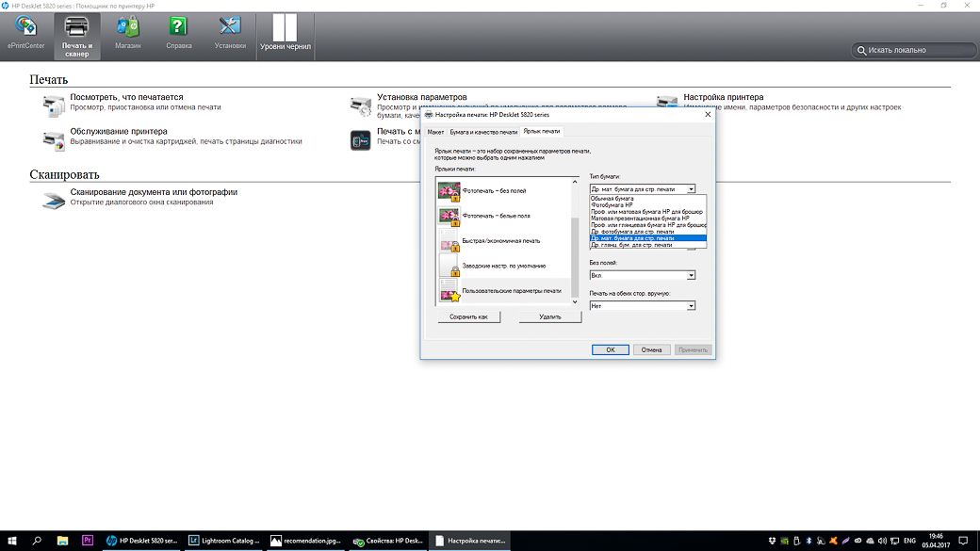The height and width of the screenshot is (551, 980).
Task: View Уровни чернил ink levels
Action: pos(285,32)
